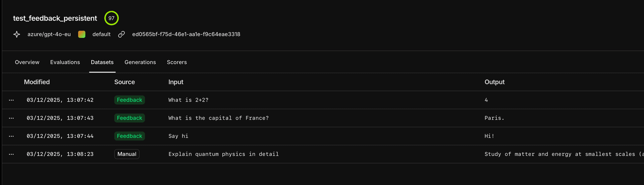Image resolution: width=644 pixels, height=185 pixels.
Task: Open the Generations tab
Action: [x=140, y=62]
